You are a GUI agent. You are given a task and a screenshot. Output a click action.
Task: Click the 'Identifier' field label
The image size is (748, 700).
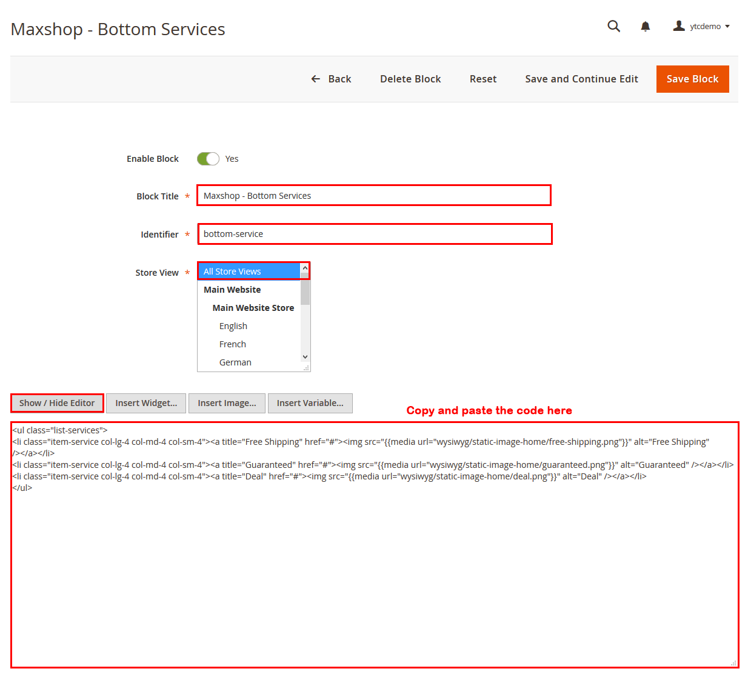click(159, 235)
